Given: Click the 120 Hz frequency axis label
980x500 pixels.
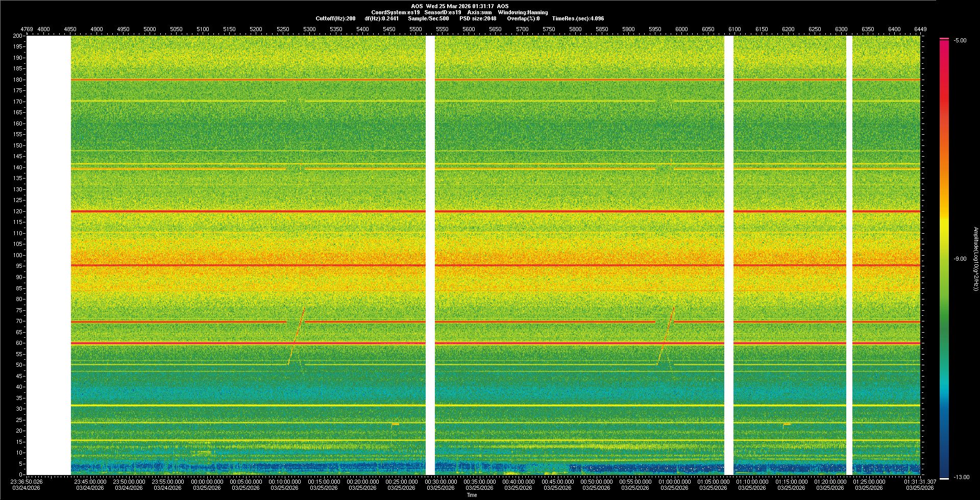Looking at the screenshot, I should tap(18, 211).
